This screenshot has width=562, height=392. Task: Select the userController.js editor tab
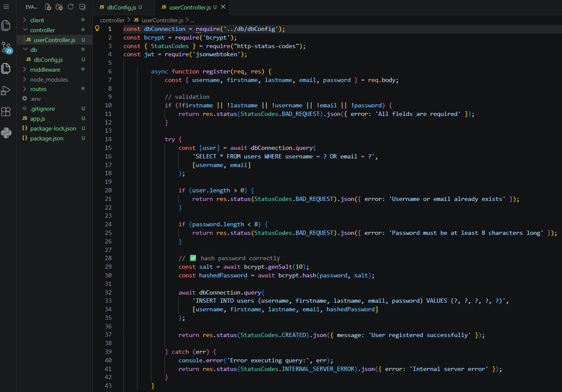coord(192,7)
